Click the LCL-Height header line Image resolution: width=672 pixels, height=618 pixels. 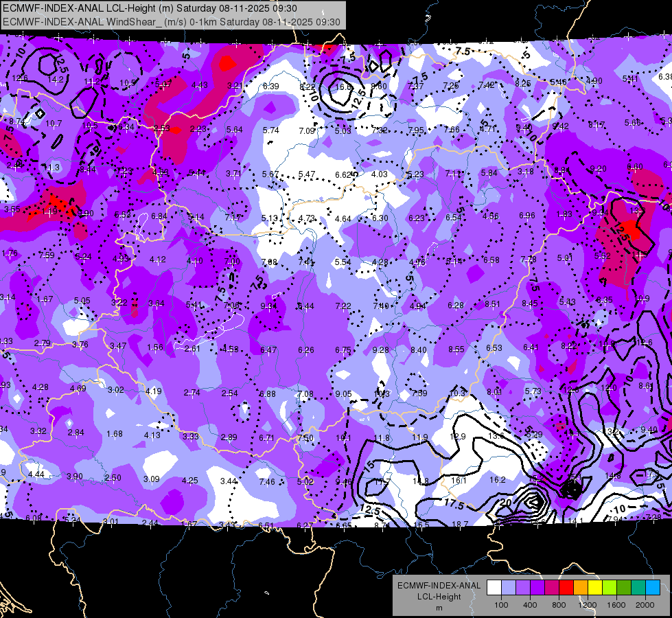click(x=150, y=8)
